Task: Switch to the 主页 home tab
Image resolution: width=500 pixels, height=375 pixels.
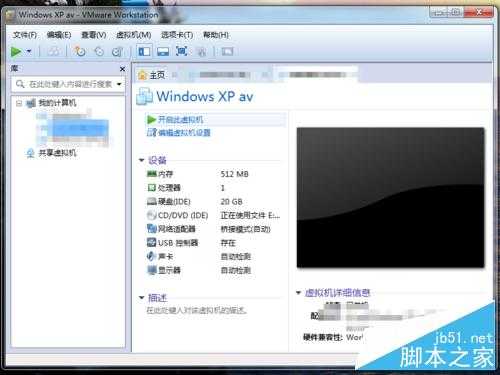Action: click(152, 75)
